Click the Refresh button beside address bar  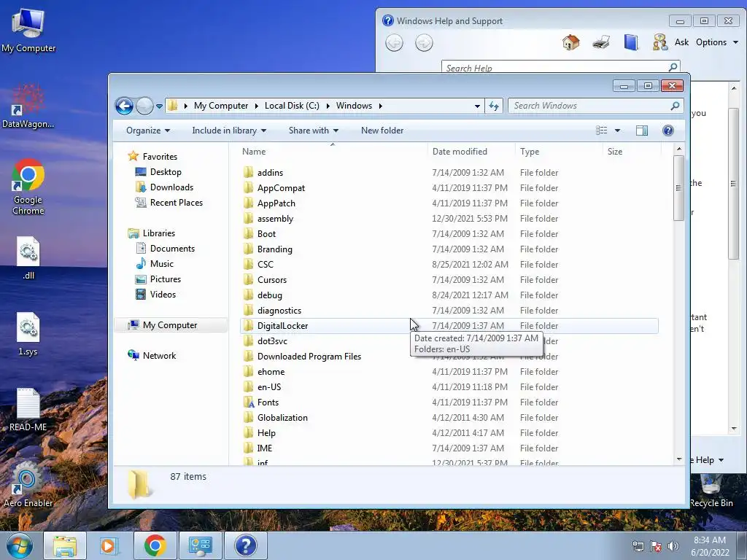tap(494, 106)
